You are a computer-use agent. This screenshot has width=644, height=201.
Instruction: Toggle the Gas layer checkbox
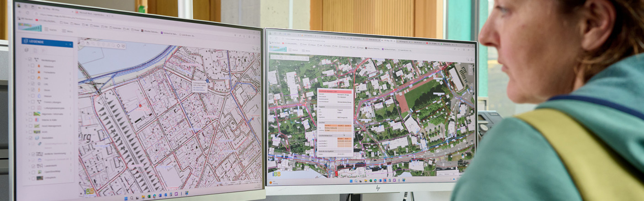pos(32,78)
